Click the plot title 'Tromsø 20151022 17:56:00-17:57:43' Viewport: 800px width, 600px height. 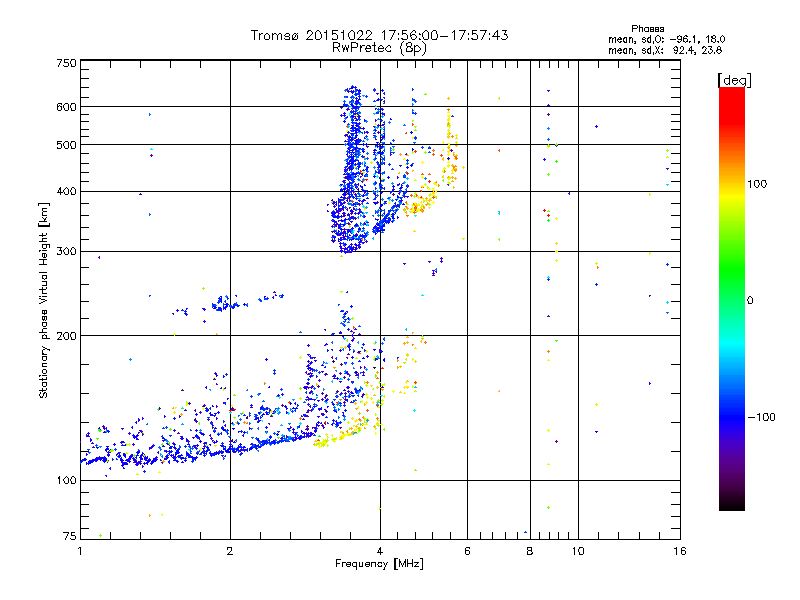379,35
